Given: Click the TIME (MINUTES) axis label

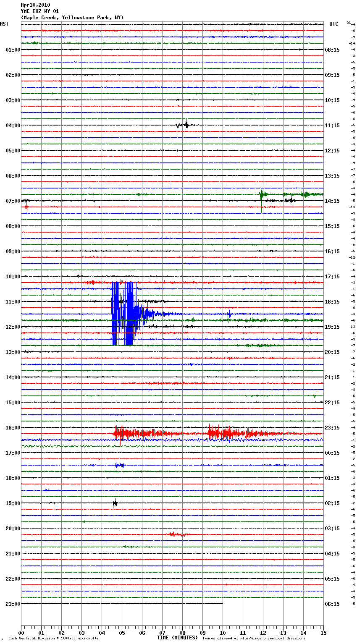Looking at the screenshot, I should 177,638.
